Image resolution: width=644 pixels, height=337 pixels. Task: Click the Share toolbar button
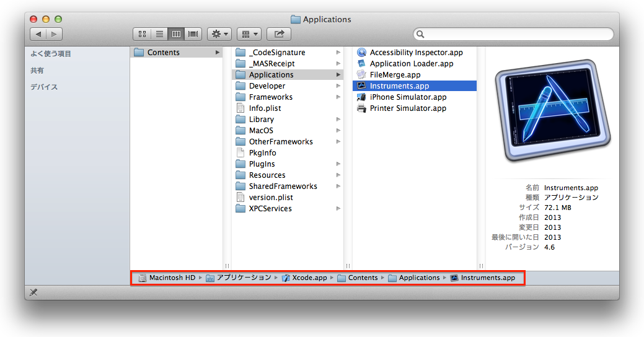click(x=279, y=34)
